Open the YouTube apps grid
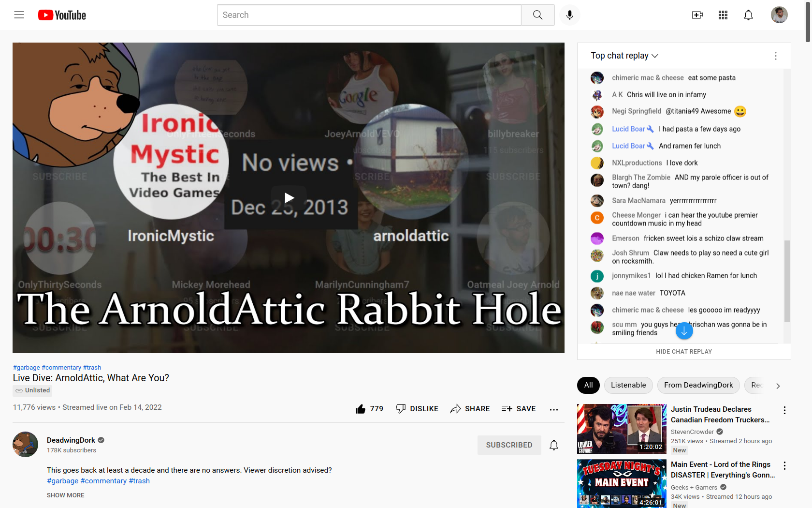 (x=723, y=15)
